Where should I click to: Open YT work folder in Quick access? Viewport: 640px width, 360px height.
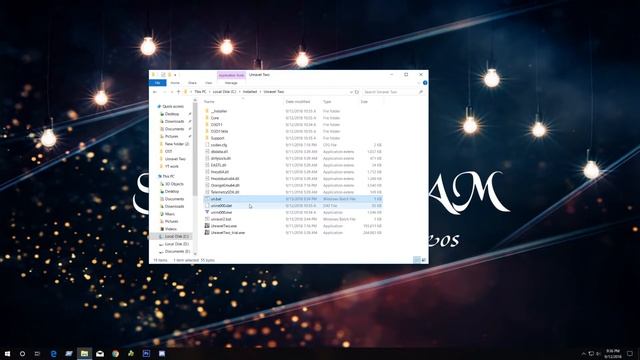171,166
